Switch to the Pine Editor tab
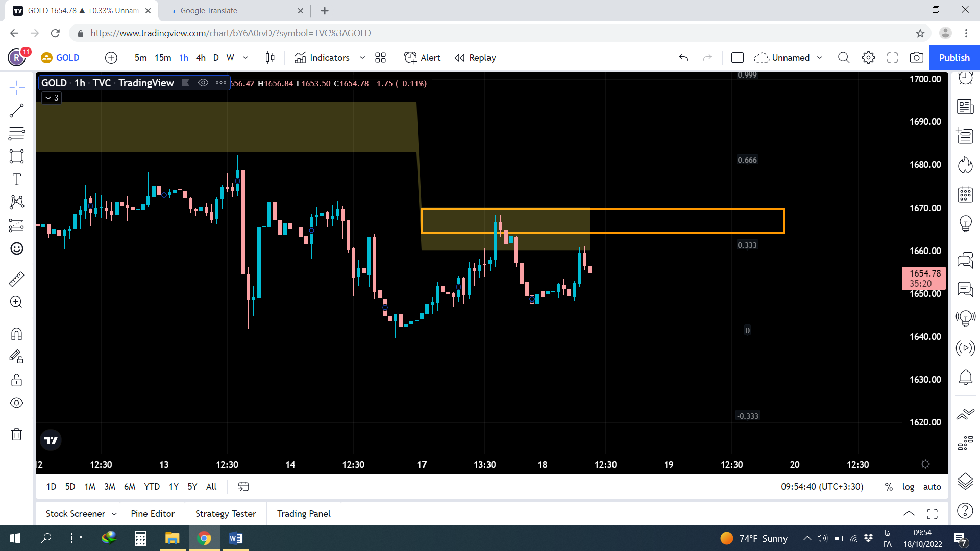Screen dimensions: 980x551 click(x=153, y=514)
